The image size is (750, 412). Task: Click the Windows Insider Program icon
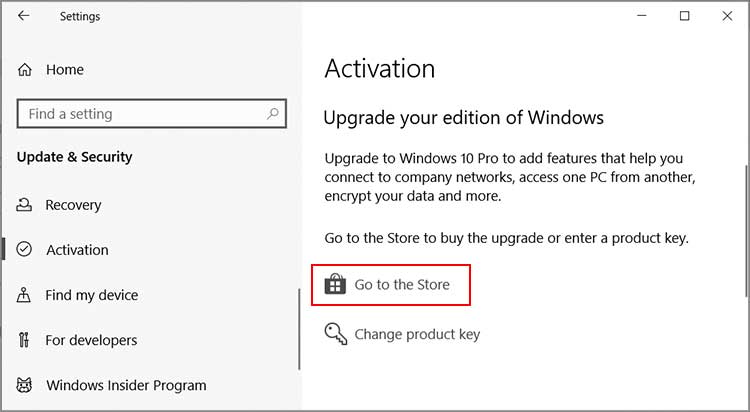tap(25, 385)
